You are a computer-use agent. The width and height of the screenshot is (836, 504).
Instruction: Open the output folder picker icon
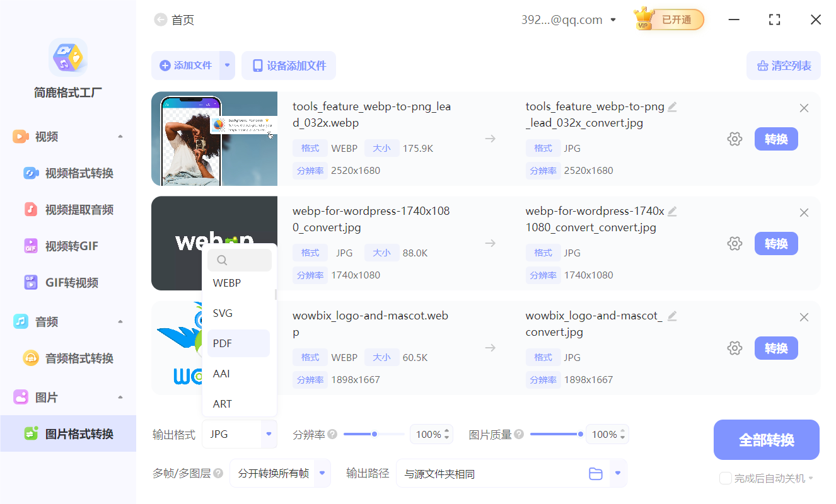click(x=596, y=473)
